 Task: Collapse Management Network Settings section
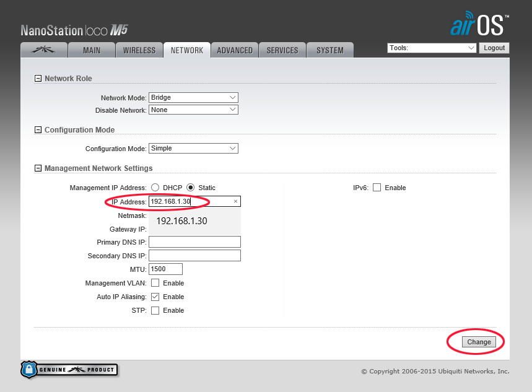(x=38, y=168)
